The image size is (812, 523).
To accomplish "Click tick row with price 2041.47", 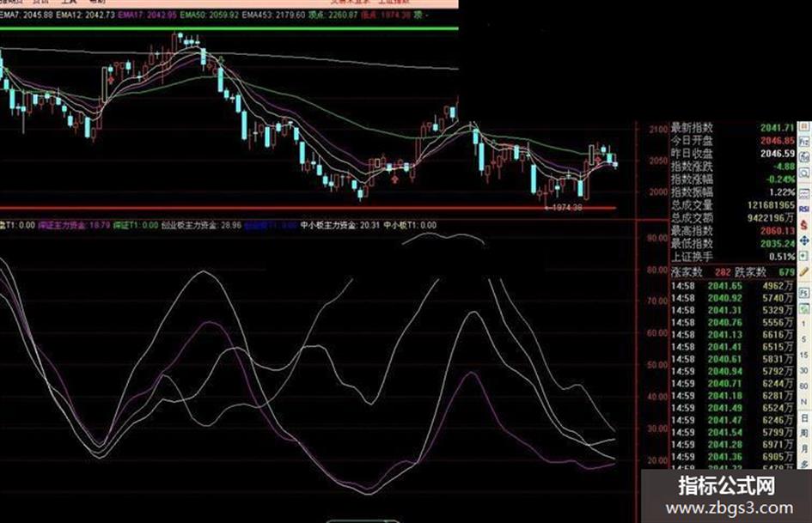I will pyautogui.click(x=733, y=420).
